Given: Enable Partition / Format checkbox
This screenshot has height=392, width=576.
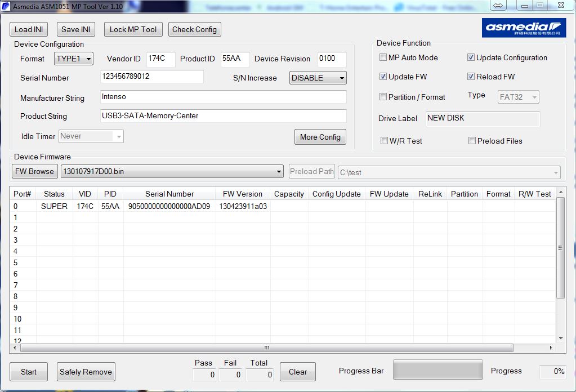Looking at the screenshot, I should (x=383, y=97).
